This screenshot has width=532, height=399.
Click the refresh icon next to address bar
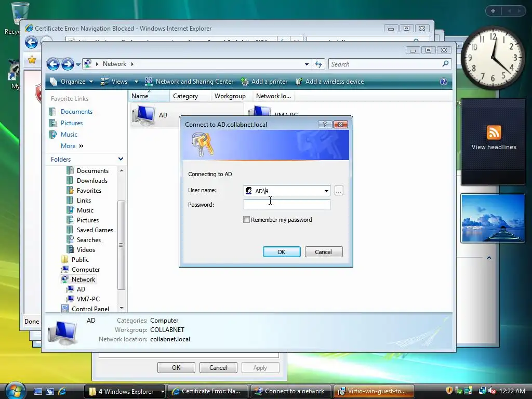click(318, 64)
